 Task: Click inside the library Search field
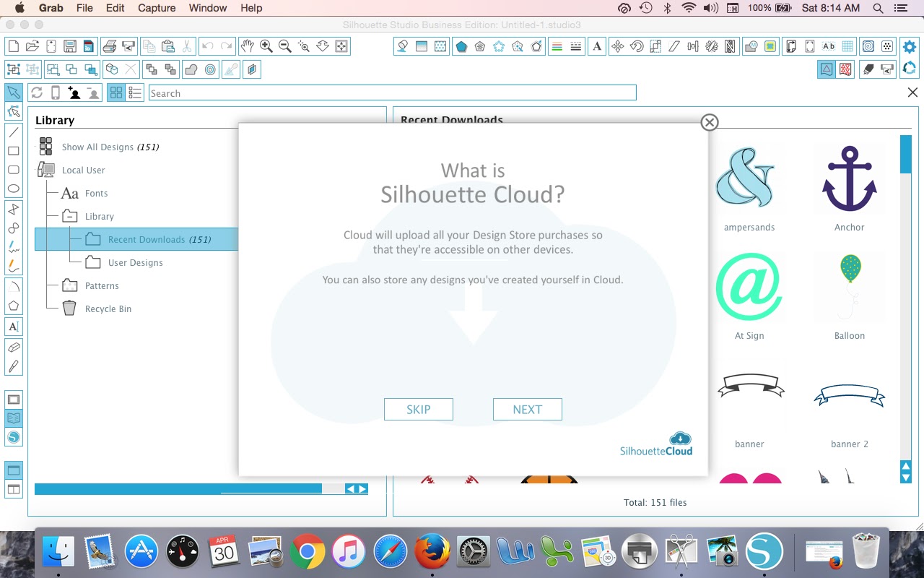390,92
